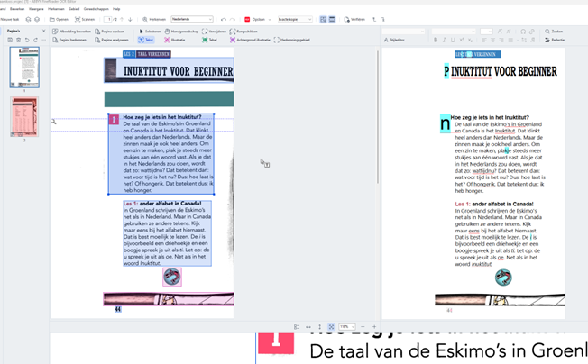This screenshot has width=588, height=364.
Task: Open the Zoeken search tool
Action: coord(554,32)
